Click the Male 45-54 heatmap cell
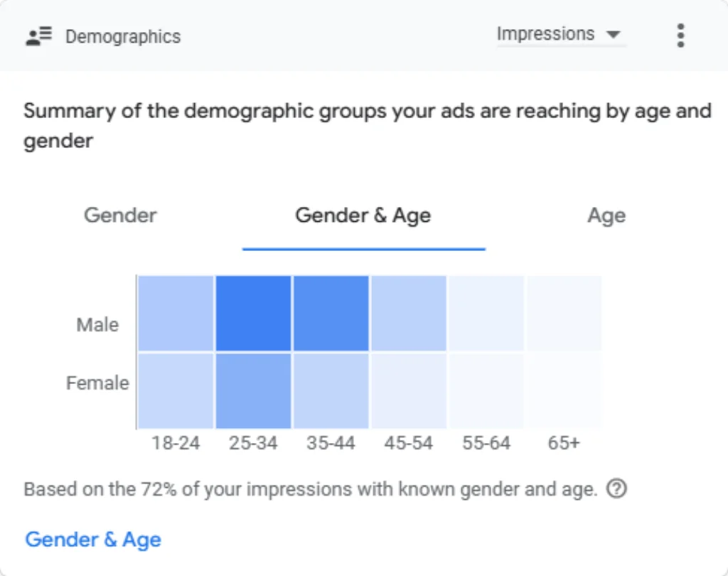This screenshot has width=728, height=576. point(409,314)
